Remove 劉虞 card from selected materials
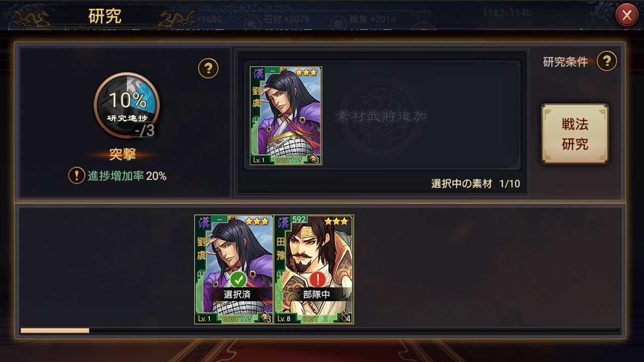Image resolution: width=644 pixels, height=362 pixels. (286, 116)
